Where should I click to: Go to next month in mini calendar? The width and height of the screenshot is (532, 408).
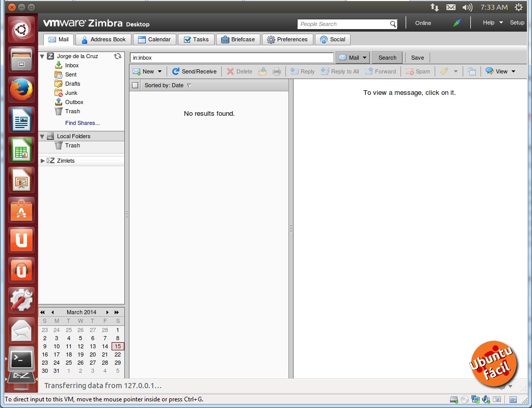point(107,312)
